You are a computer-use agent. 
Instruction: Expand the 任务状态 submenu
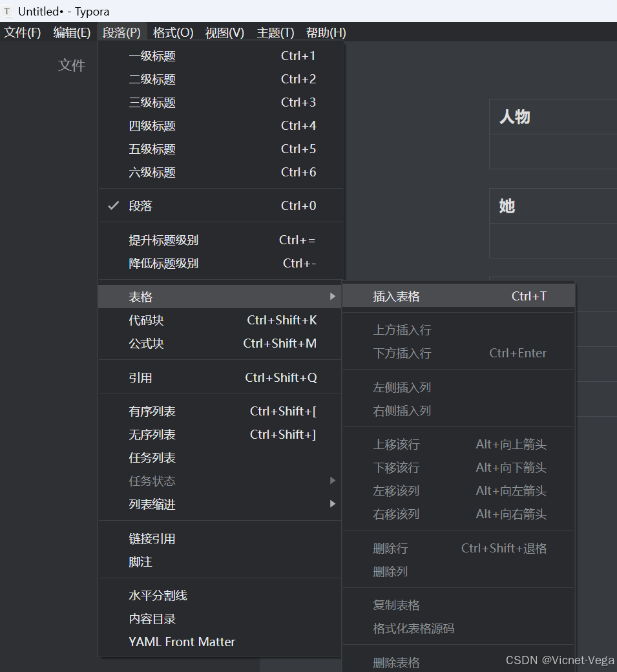(x=332, y=481)
